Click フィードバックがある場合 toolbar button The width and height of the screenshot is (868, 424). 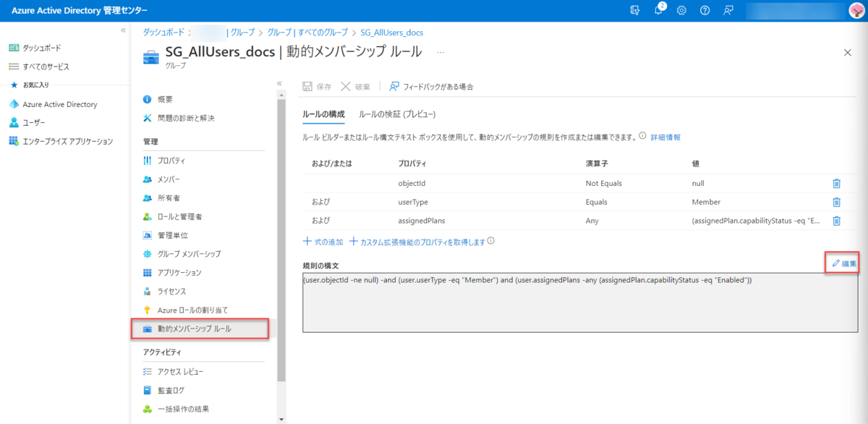point(431,87)
